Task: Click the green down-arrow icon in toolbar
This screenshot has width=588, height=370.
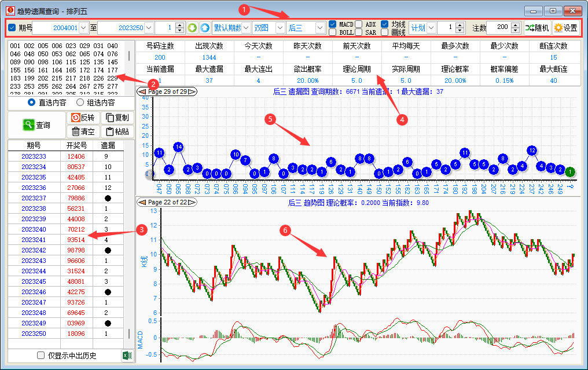Action: click(192, 28)
